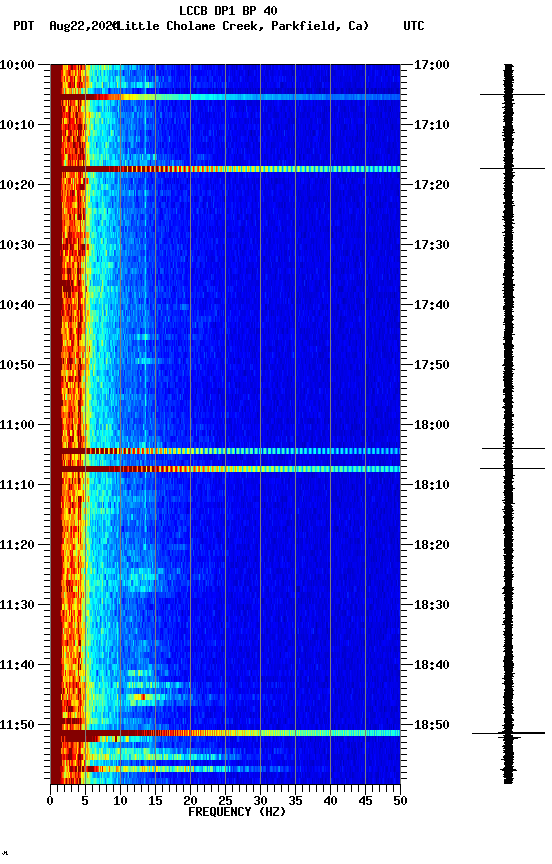Click the 40 Hz frequency axis label

coord(330,801)
